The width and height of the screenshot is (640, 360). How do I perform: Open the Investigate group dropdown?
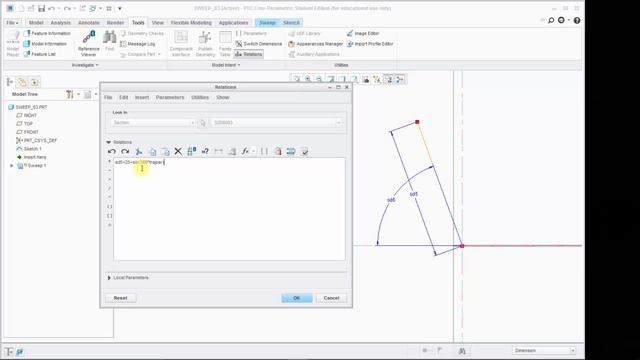coord(85,65)
